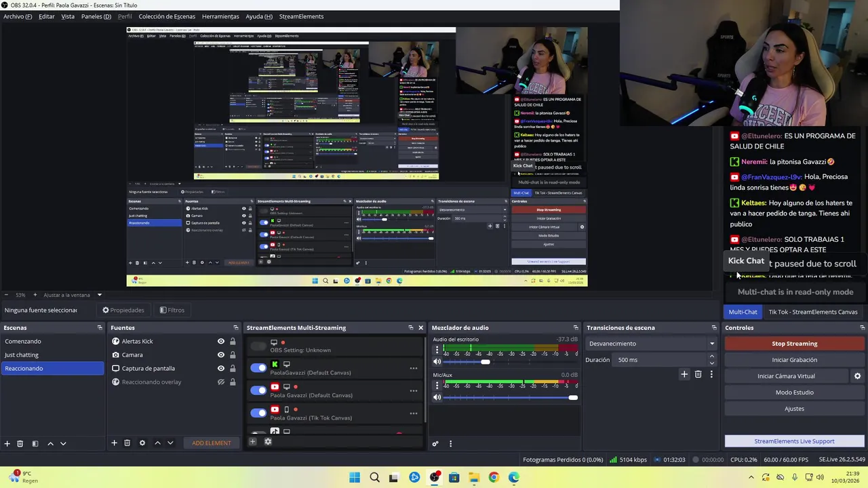
Task: Open virtual camera settings gear
Action: (857, 376)
